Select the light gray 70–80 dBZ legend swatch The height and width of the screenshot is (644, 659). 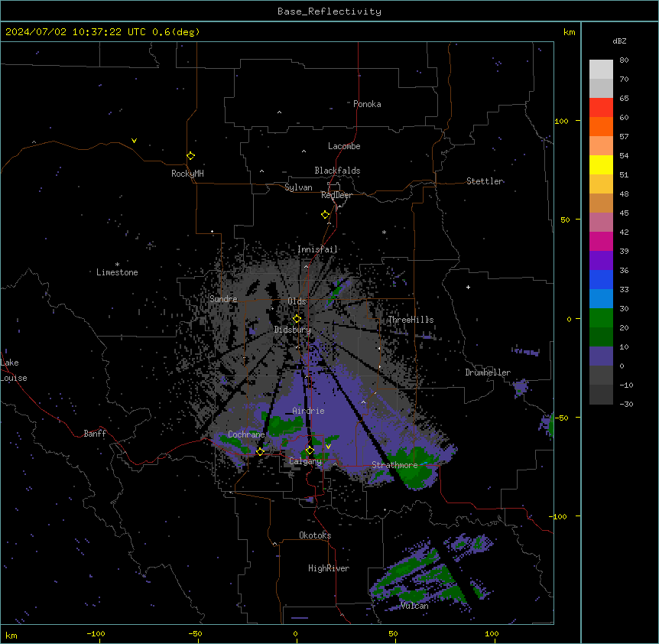[x=601, y=70]
